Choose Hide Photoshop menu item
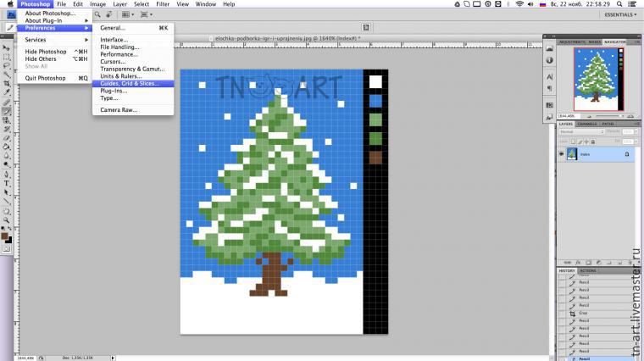This screenshot has width=644, height=361. pos(53,52)
